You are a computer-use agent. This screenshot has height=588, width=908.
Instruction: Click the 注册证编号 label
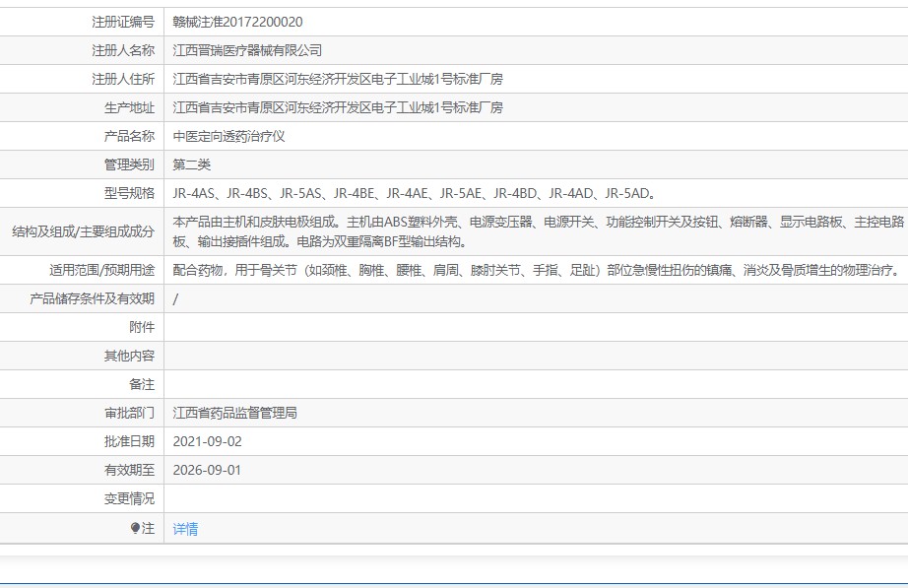(x=123, y=22)
